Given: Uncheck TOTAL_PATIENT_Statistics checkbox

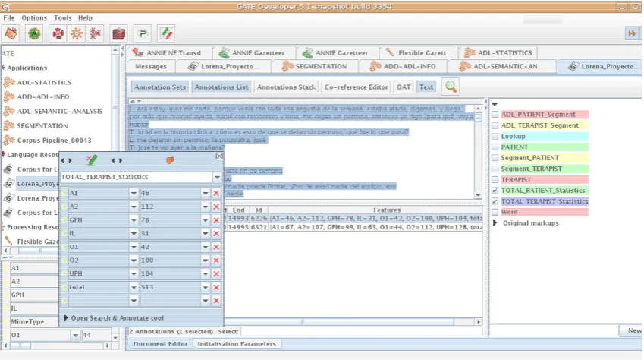Looking at the screenshot, I should (495, 191).
